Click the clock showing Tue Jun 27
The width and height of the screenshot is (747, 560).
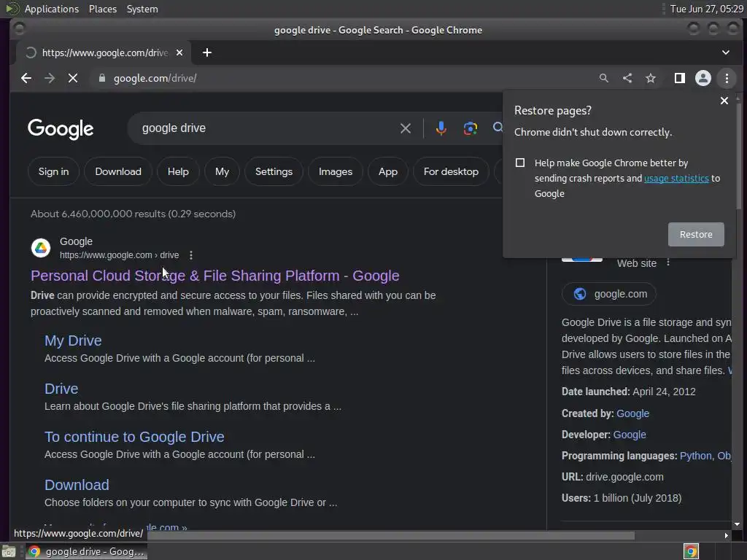point(706,9)
